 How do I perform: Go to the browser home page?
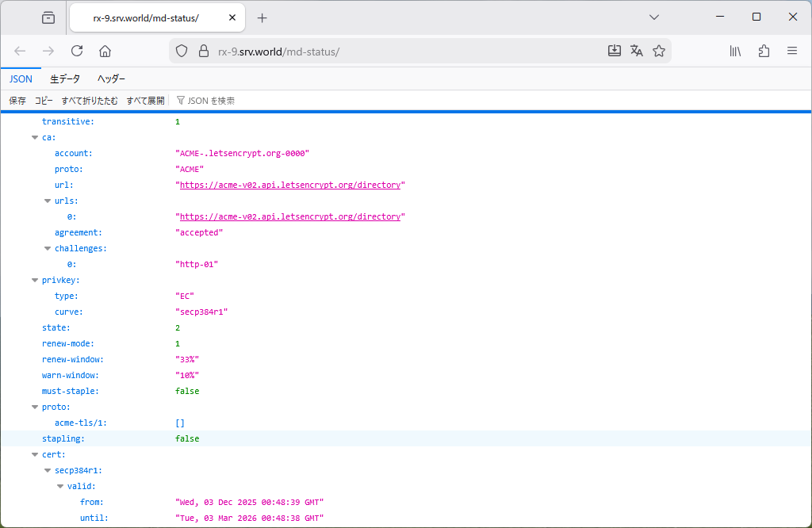[x=105, y=51]
